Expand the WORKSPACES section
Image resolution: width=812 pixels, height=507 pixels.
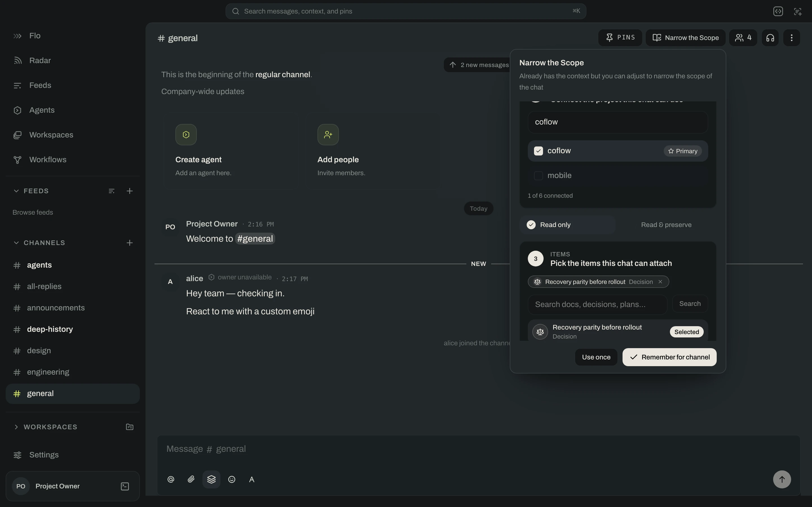[x=16, y=427]
